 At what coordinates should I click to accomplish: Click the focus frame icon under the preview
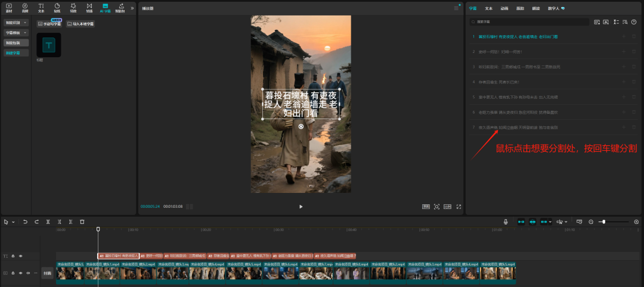[436, 207]
